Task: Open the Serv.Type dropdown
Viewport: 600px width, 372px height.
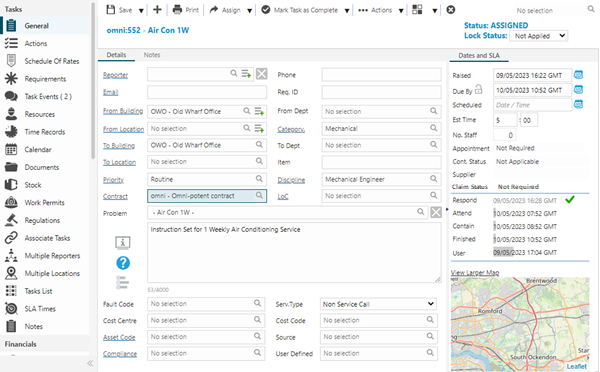Action: click(x=378, y=304)
